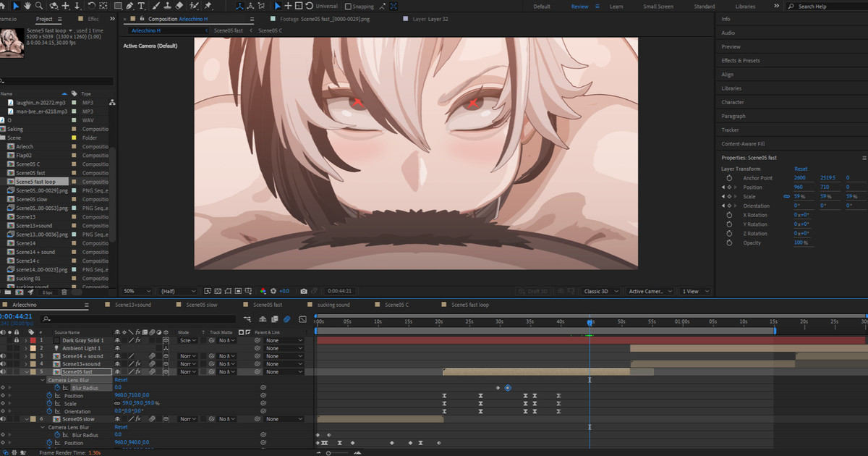Image resolution: width=868 pixels, height=456 pixels.
Task: Click Reset for Scene05 fast Camera Lens Blur
Action: tap(121, 379)
